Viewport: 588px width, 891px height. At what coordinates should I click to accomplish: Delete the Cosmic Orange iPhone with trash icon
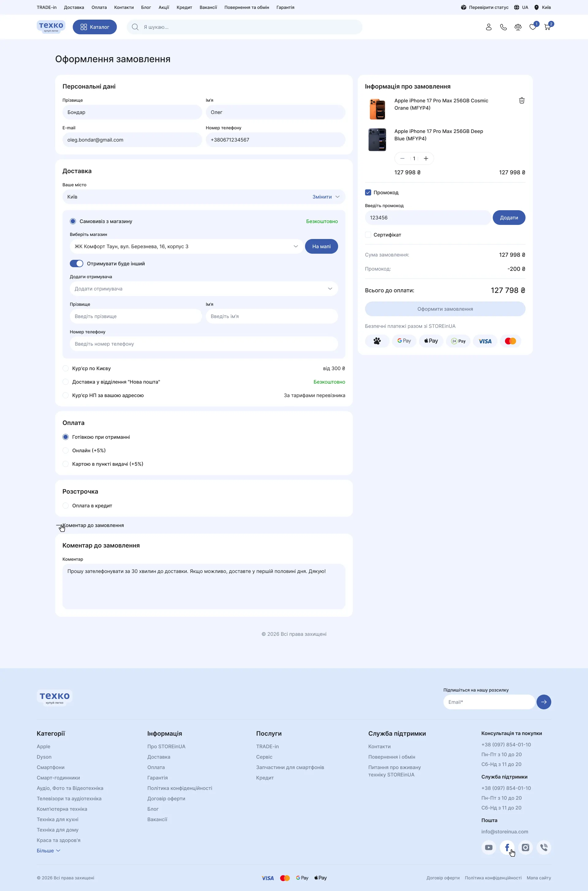click(522, 100)
